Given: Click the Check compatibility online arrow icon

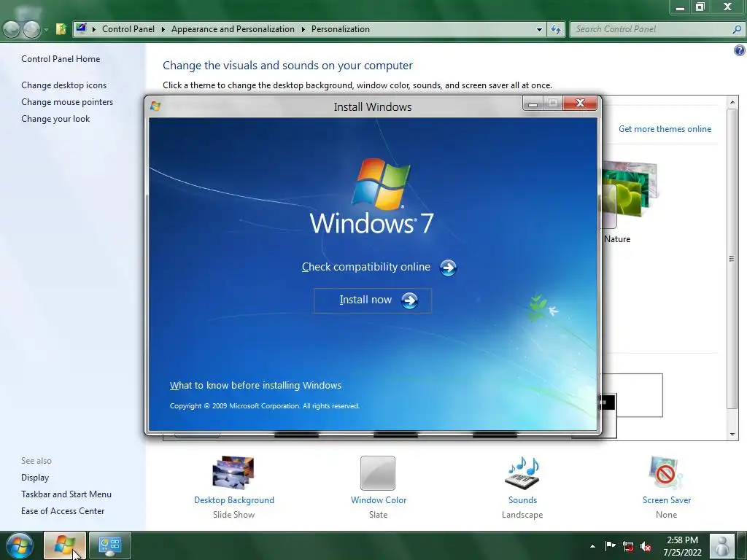Looking at the screenshot, I should tap(448, 268).
